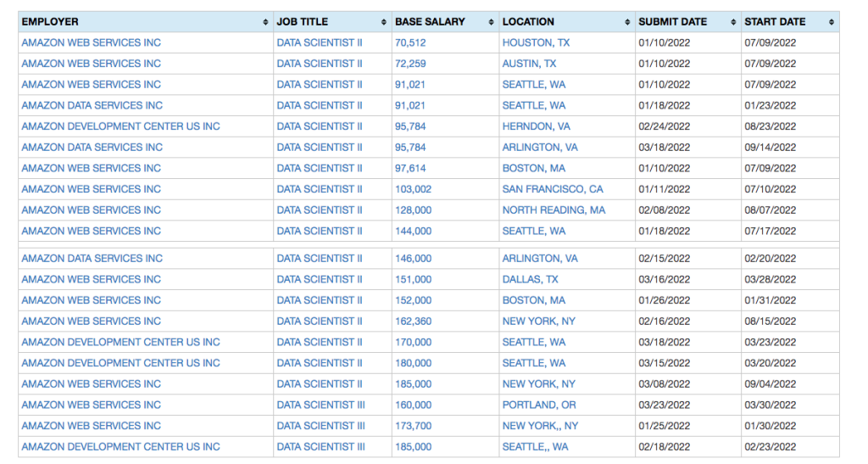The height and width of the screenshot is (464, 868).
Task: Sort by Base Salary using arrow icon
Action: [x=491, y=22]
